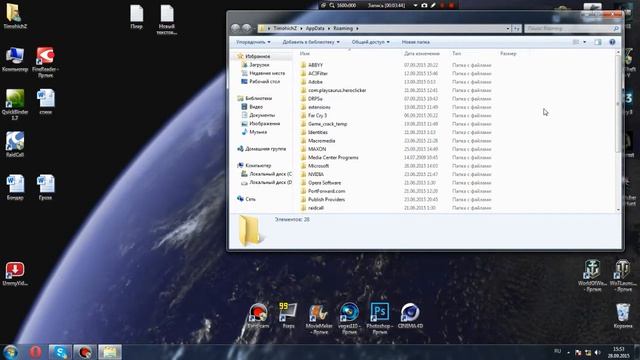Open the UmmyVideo downloader desktop icon

pyautogui.click(x=15, y=273)
